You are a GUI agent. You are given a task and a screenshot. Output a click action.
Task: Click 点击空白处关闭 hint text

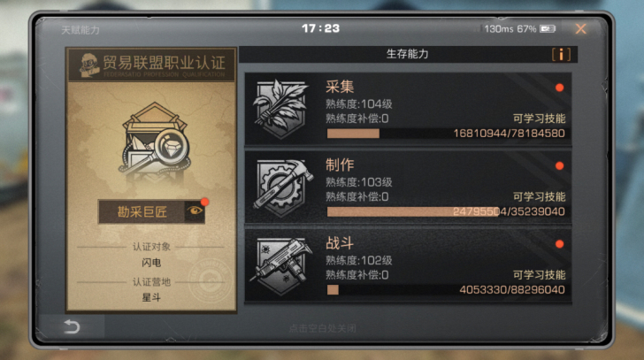click(322, 328)
